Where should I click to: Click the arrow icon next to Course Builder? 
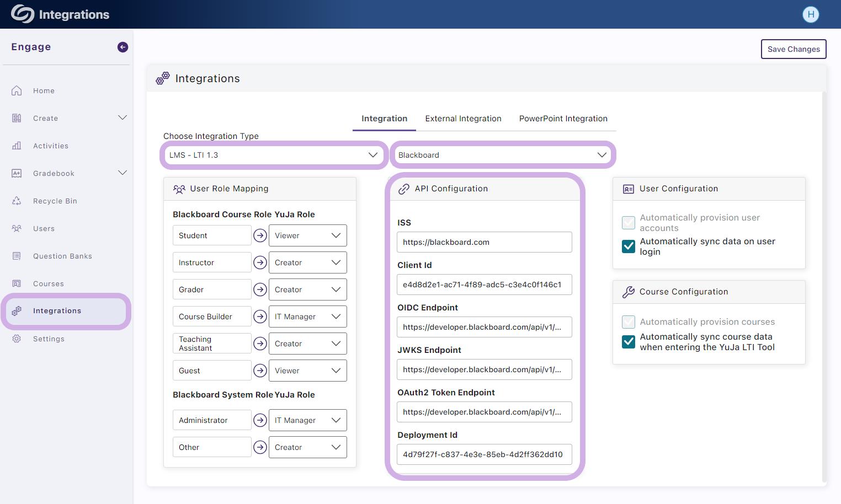tap(260, 317)
